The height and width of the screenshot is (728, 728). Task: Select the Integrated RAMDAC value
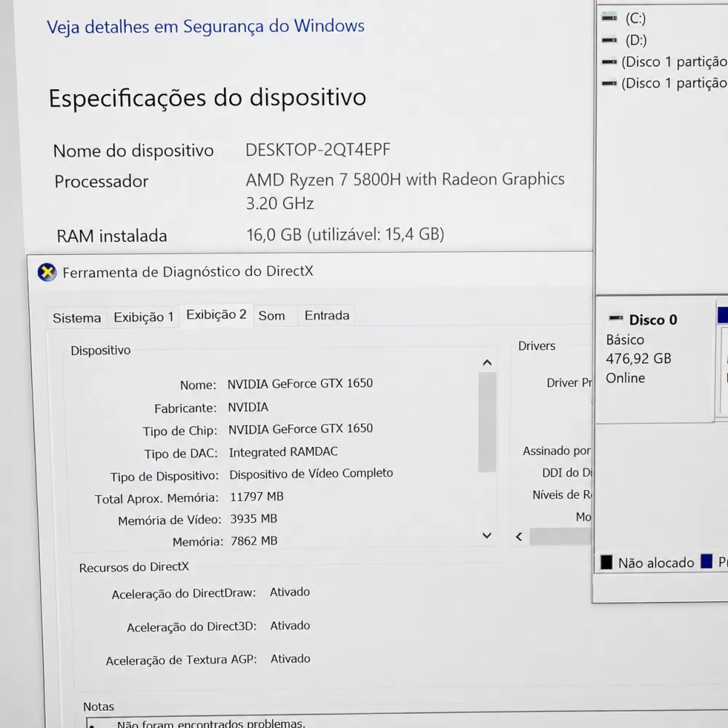283,452
